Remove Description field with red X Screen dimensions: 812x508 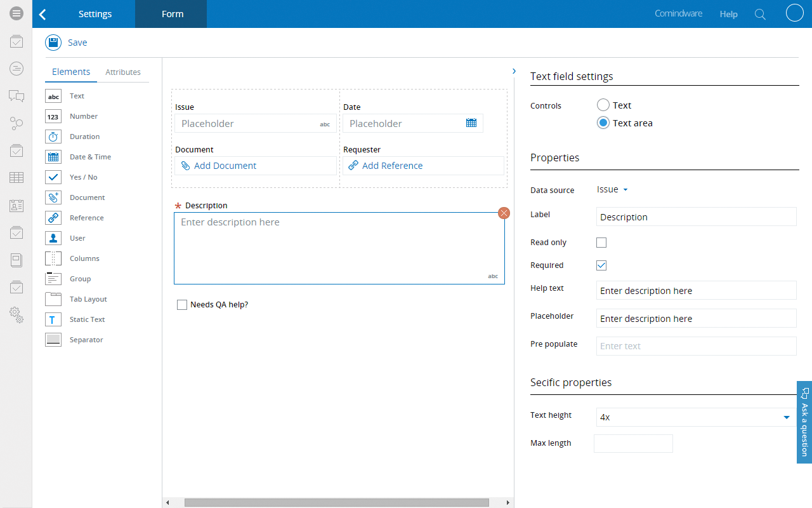pos(504,213)
